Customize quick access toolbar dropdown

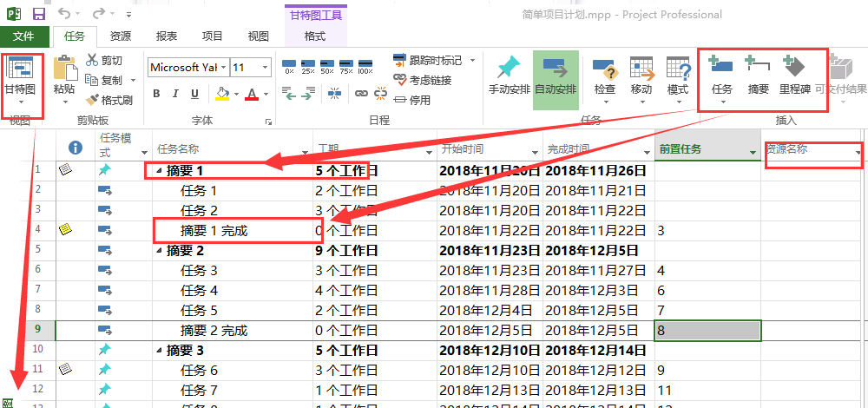coord(129,14)
